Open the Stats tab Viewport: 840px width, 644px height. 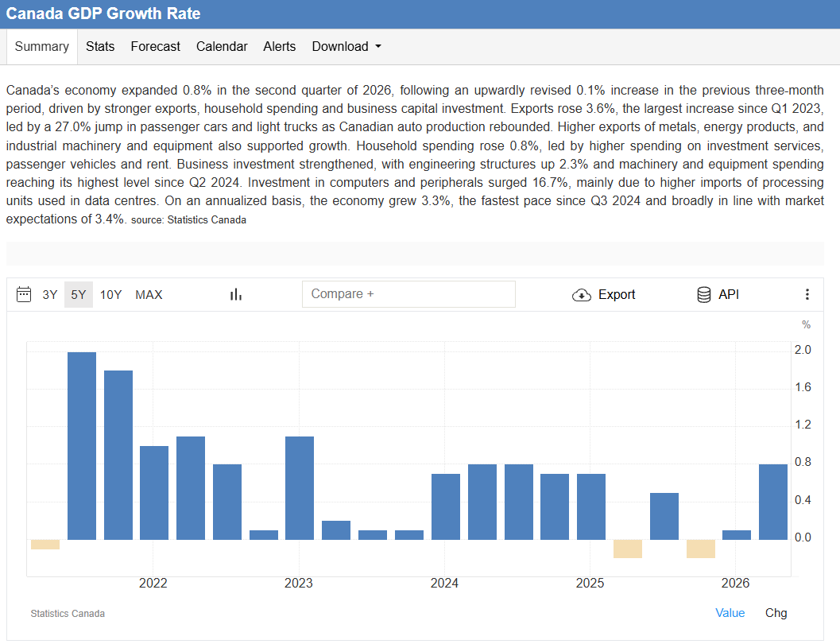click(x=100, y=47)
